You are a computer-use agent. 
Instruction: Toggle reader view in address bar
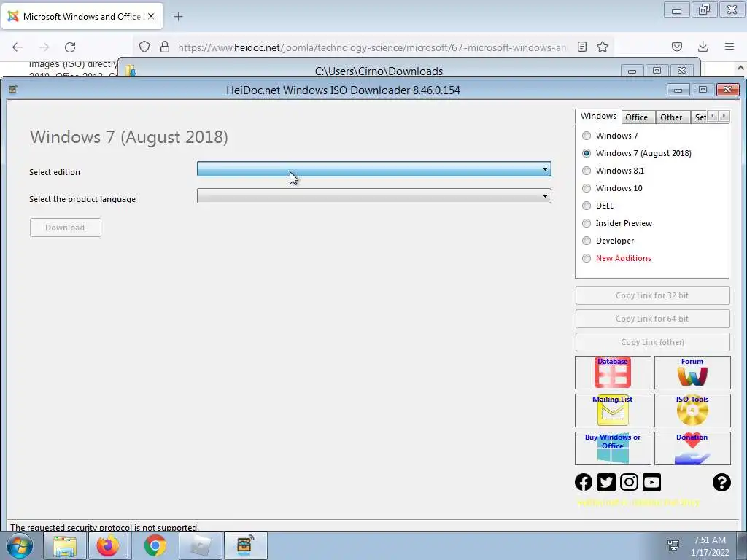point(581,47)
